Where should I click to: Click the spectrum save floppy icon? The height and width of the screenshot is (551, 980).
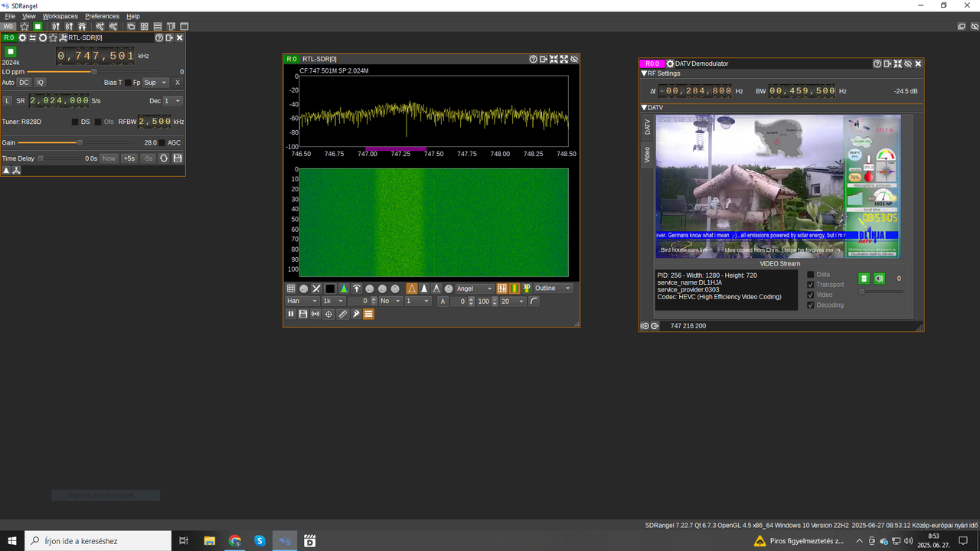point(303,314)
